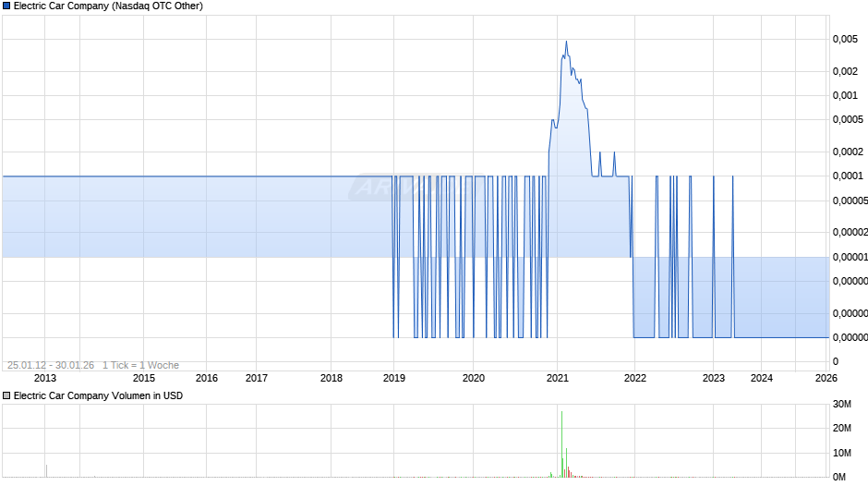Click the 2024 label on the time axis
This screenshot has height=486, width=868.
(762, 378)
